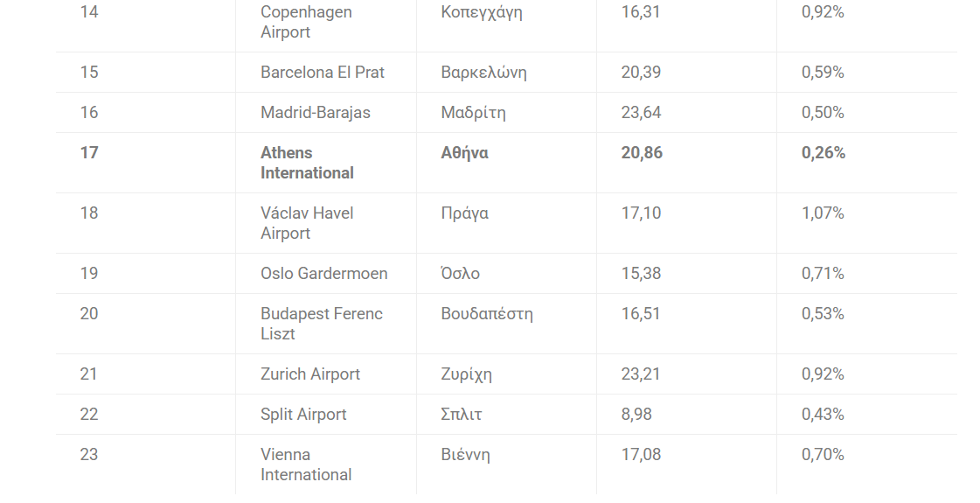The width and height of the screenshot is (980, 503).
Task: Select the bold 0,26% percentage
Action: pyautogui.click(x=823, y=153)
